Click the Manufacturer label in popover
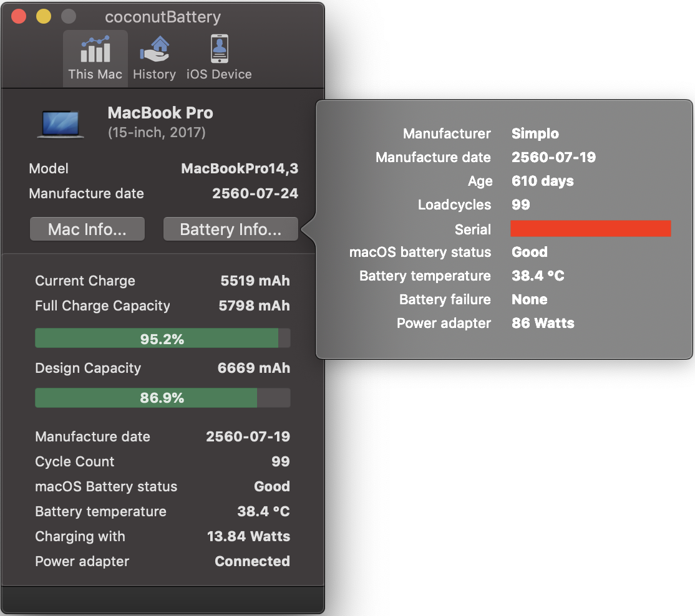The height and width of the screenshot is (616, 695). [447, 133]
